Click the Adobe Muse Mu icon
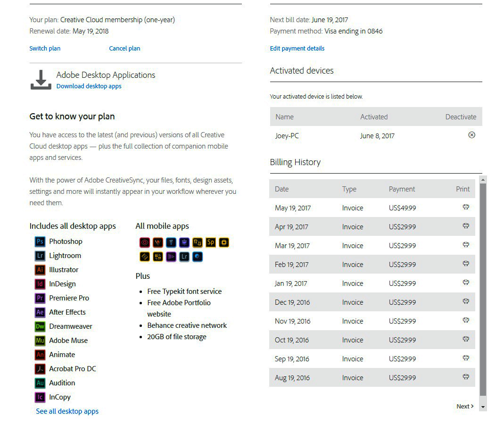 click(x=40, y=341)
